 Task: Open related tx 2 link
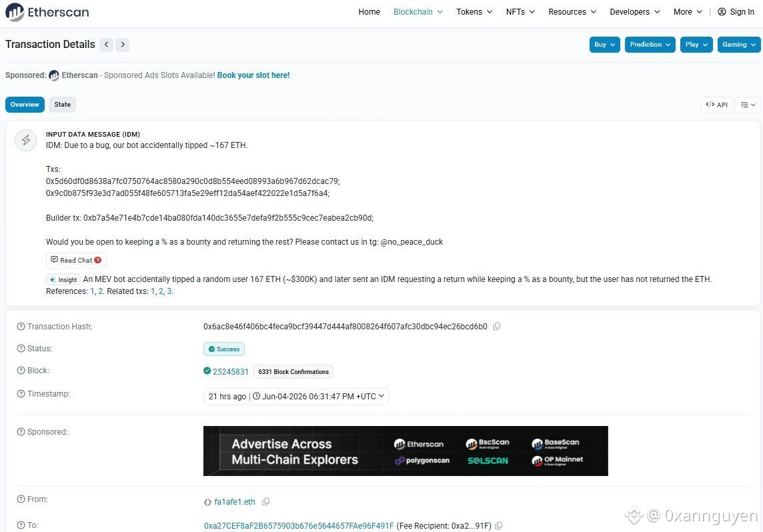pyautogui.click(x=161, y=291)
